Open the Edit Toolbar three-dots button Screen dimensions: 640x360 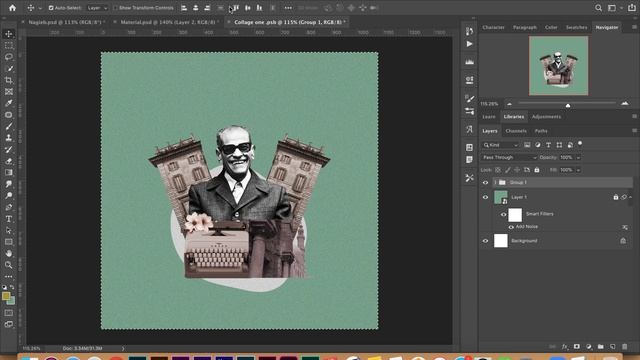coord(9,276)
